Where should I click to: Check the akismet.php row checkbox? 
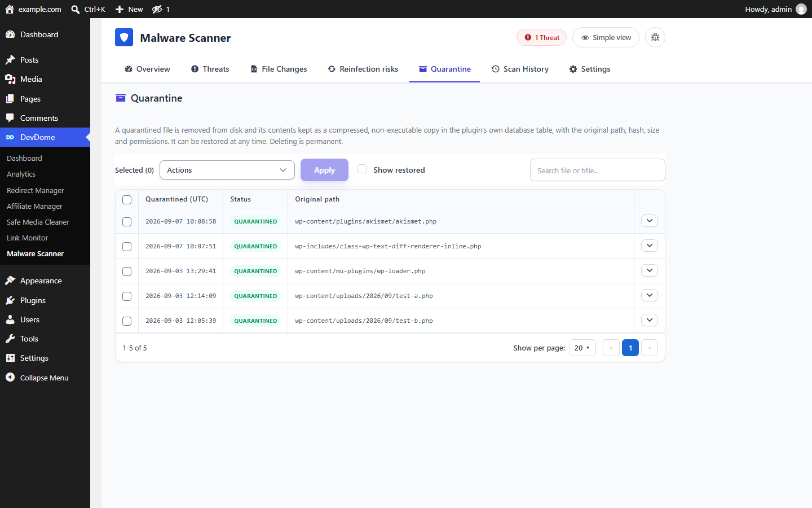pos(127,222)
